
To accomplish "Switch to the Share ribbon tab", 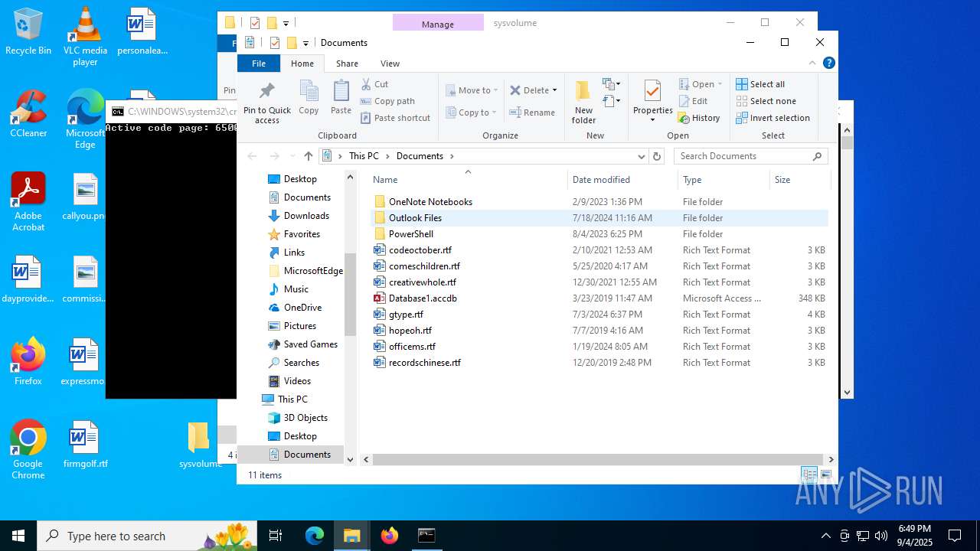I will point(347,64).
